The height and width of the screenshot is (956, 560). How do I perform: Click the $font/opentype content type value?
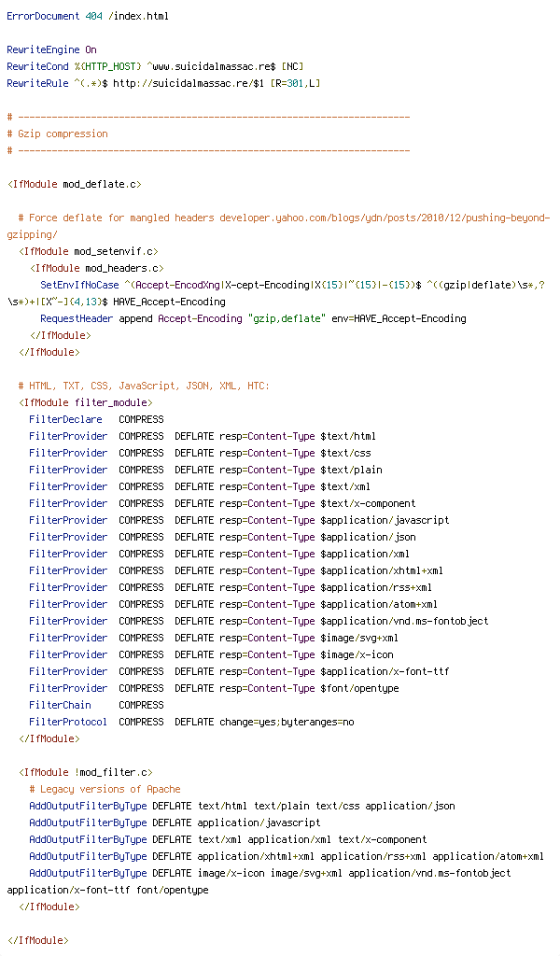[x=359, y=688]
